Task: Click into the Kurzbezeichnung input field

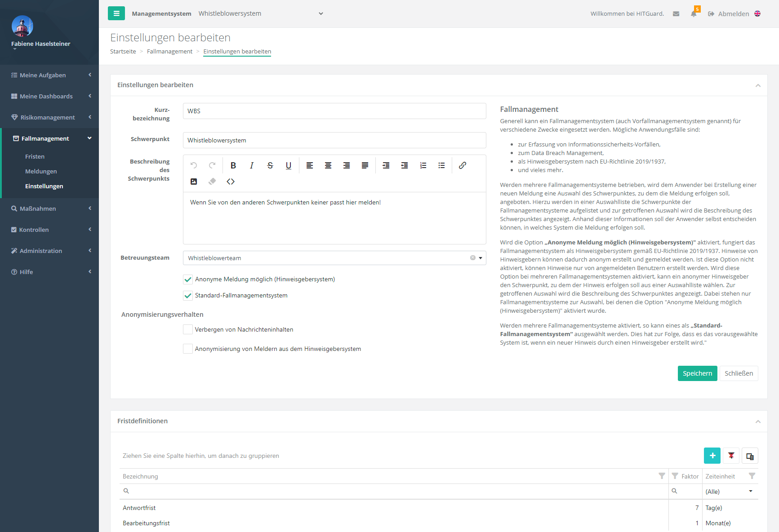Action: (x=334, y=111)
